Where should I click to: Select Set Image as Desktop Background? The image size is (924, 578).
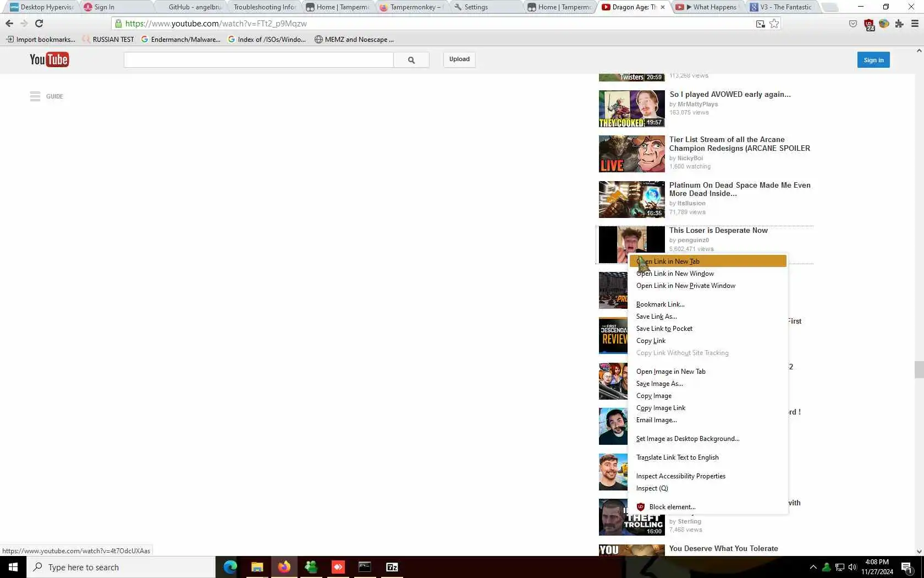tap(708, 439)
